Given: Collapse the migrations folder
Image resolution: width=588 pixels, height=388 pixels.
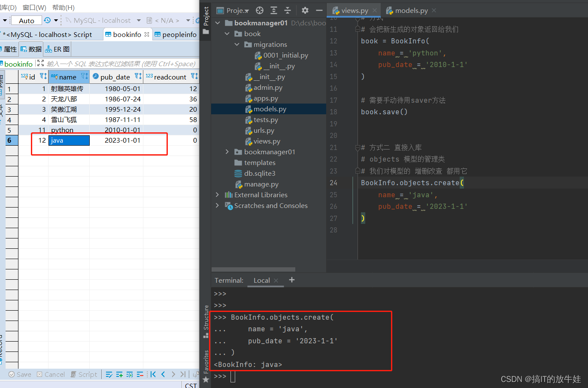Looking at the screenshot, I should [x=237, y=44].
